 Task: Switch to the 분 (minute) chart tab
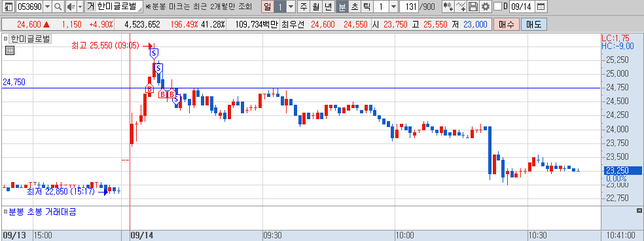342,7
